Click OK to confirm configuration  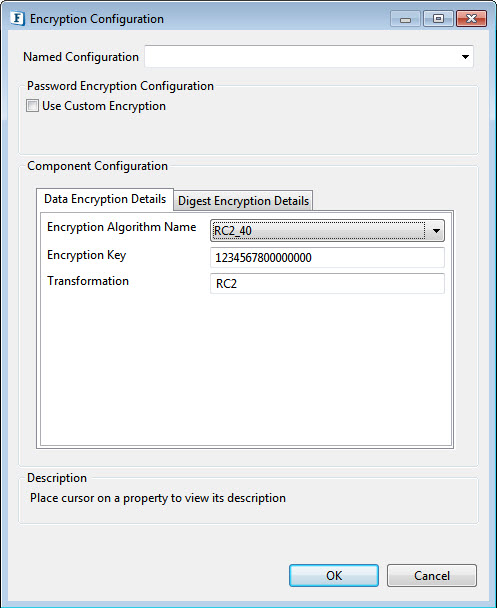[x=334, y=575]
